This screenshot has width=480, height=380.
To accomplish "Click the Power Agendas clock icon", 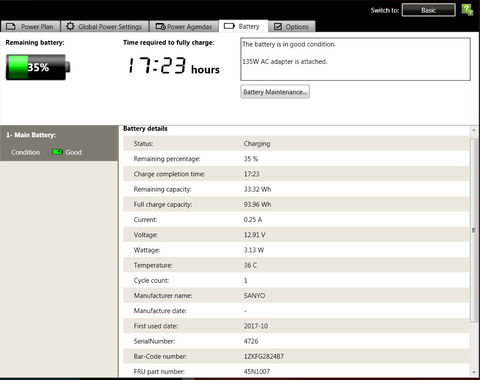I will coord(161,26).
